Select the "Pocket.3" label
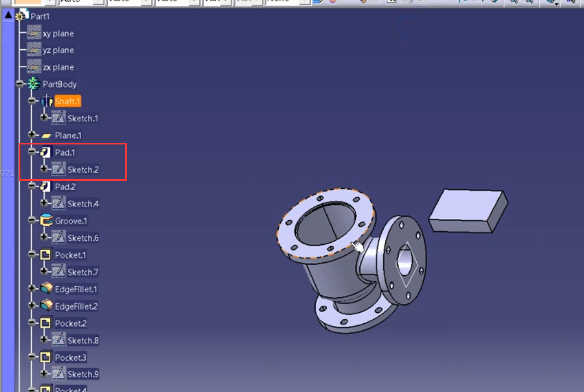 point(71,358)
